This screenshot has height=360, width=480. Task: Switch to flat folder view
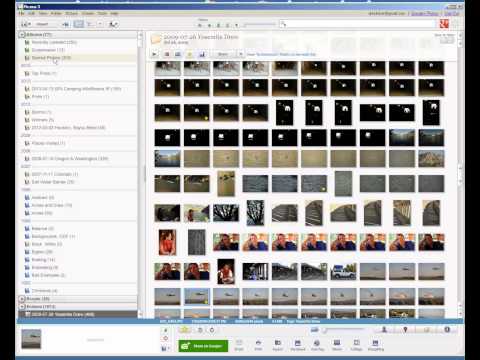point(79,24)
